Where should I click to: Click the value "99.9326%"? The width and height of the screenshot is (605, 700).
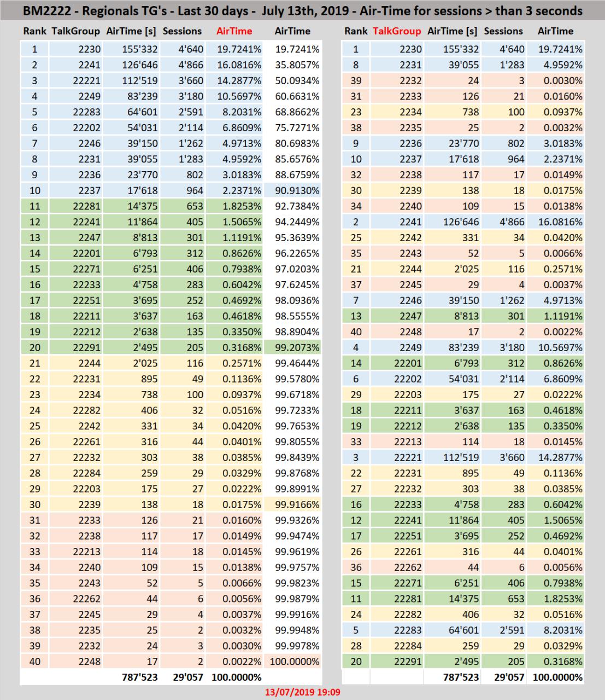293,521
